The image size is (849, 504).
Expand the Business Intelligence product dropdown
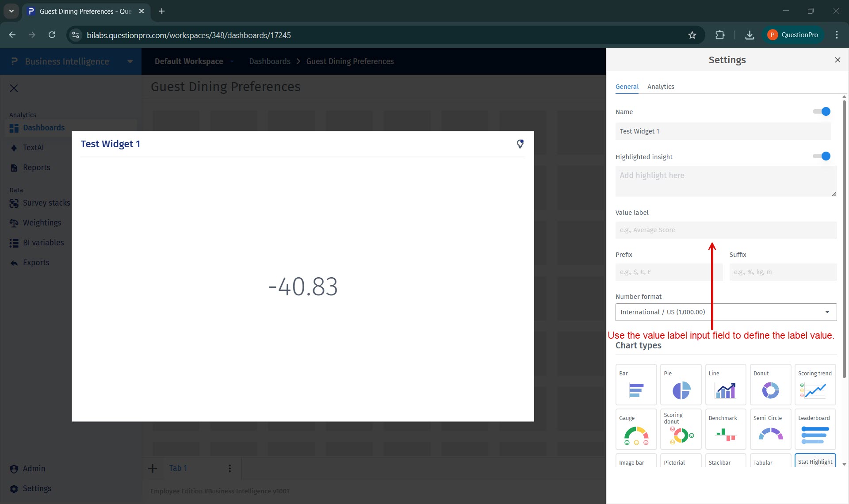tap(130, 61)
